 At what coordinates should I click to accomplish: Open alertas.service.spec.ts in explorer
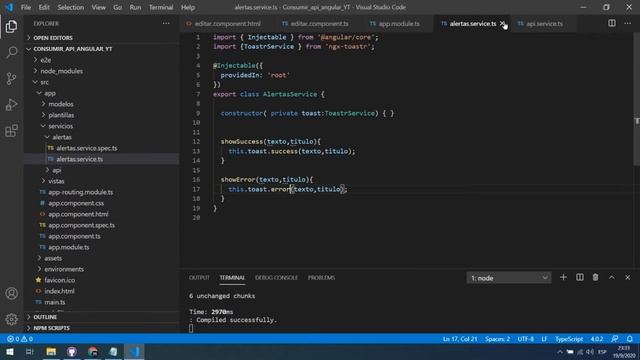pyautogui.click(x=87, y=148)
